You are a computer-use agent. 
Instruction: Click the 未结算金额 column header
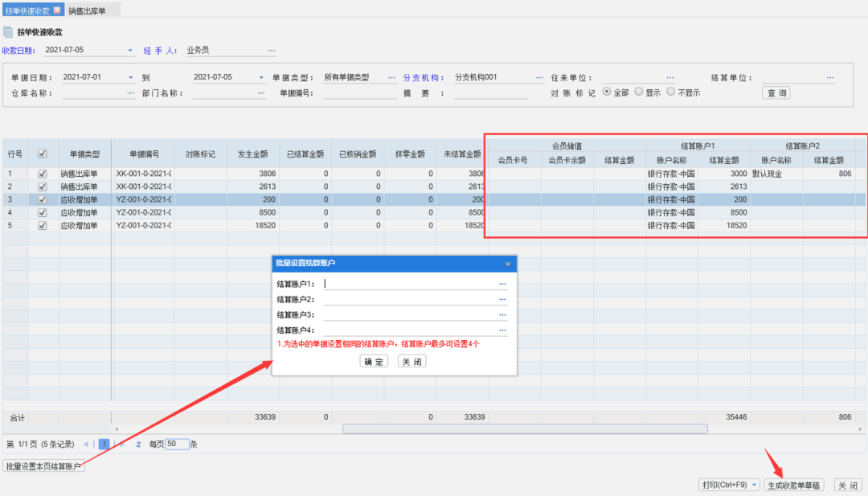pyautogui.click(x=461, y=154)
